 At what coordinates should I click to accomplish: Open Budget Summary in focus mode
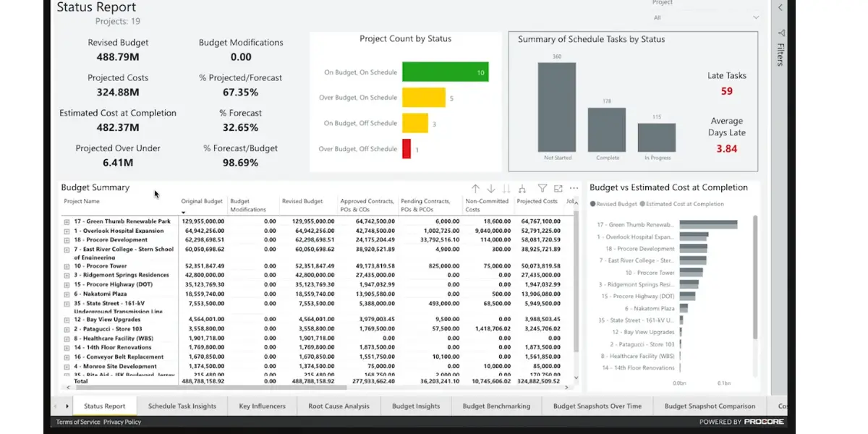(558, 188)
